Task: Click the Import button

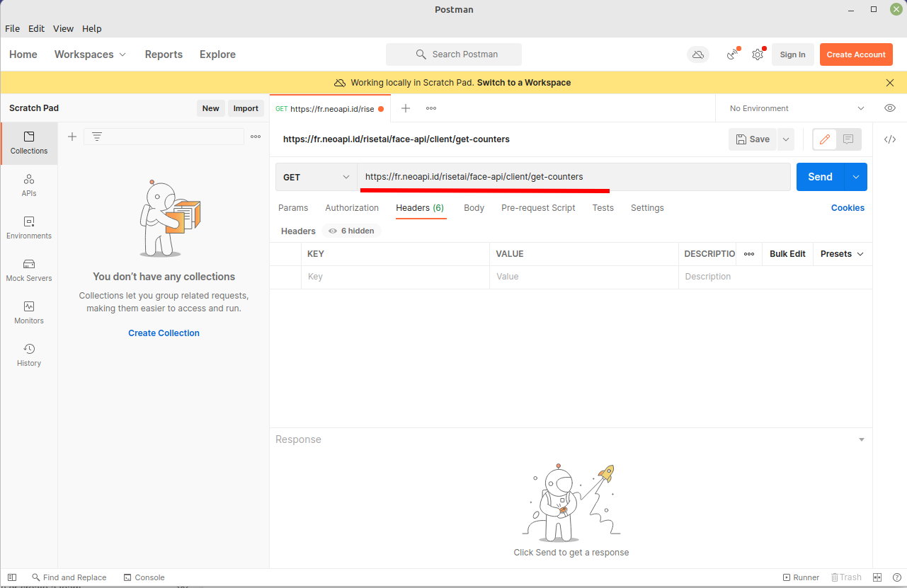Action: [246, 108]
